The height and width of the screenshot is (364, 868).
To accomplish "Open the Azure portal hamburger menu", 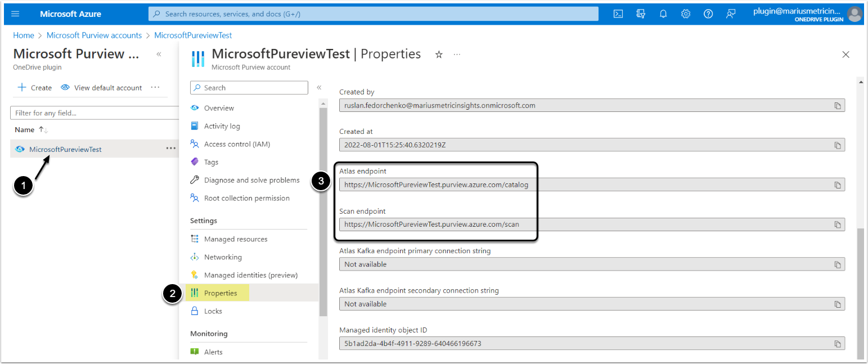I will [x=15, y=14].
